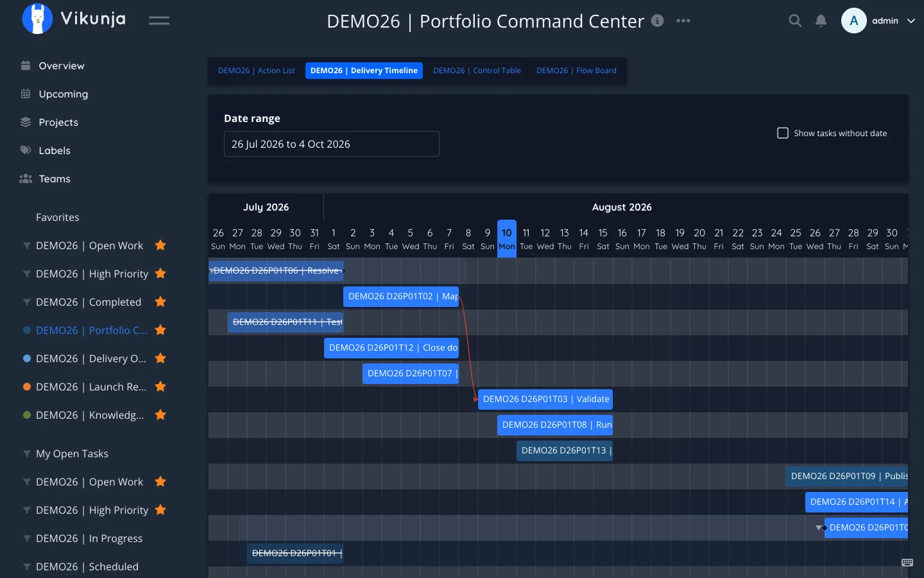Click filter icon beside DEMO26 | Scheduled
This screenshot has height=578, width=924.
[x=27, y=566]
